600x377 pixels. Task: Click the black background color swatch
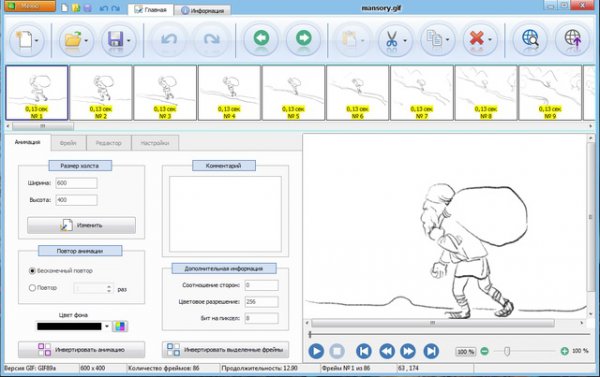tap(69, 326)
